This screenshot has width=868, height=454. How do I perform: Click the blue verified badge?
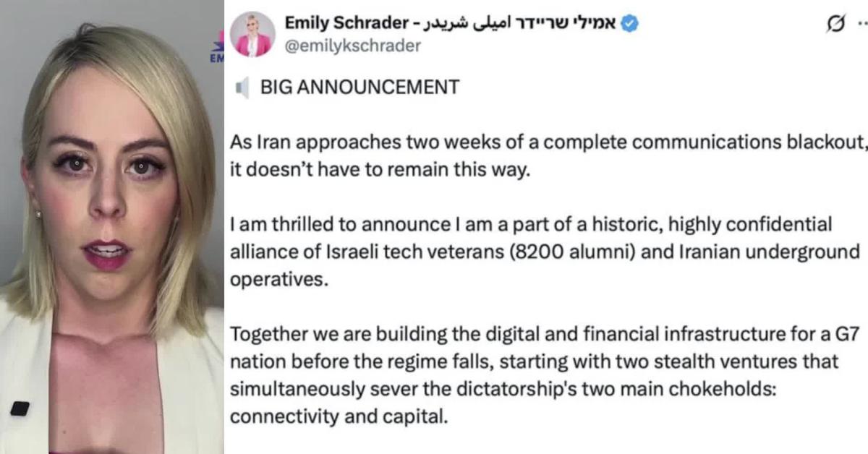coord(630,23)
